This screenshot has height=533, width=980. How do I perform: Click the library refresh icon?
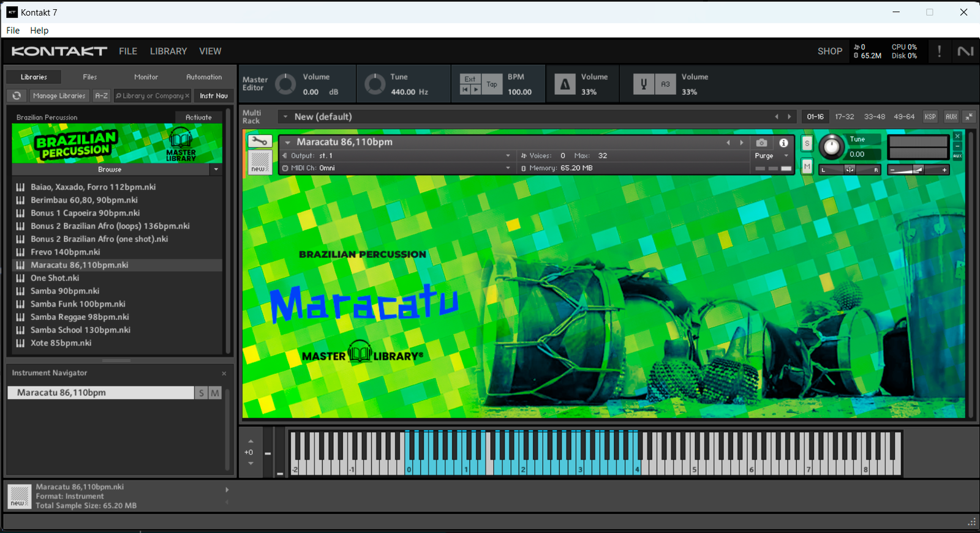point(17,95)
